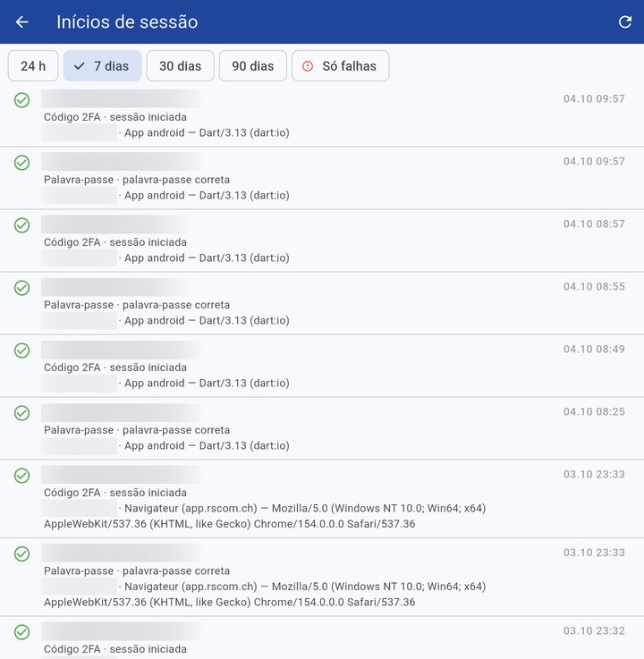Go back with the arrow icon

click(21, 21)
